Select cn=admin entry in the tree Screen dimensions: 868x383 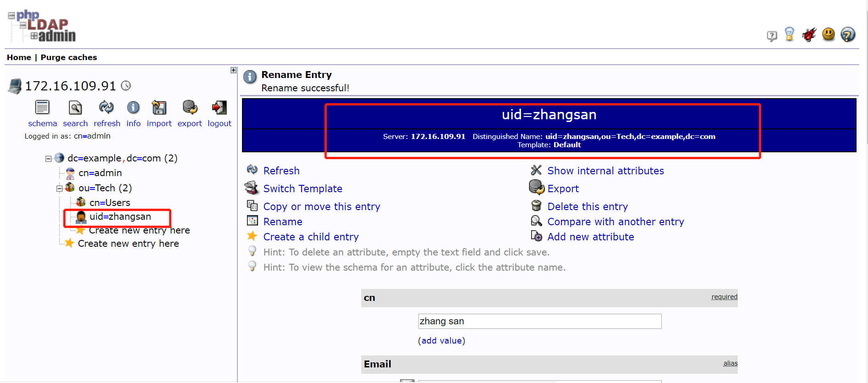[x=100, y=173]
